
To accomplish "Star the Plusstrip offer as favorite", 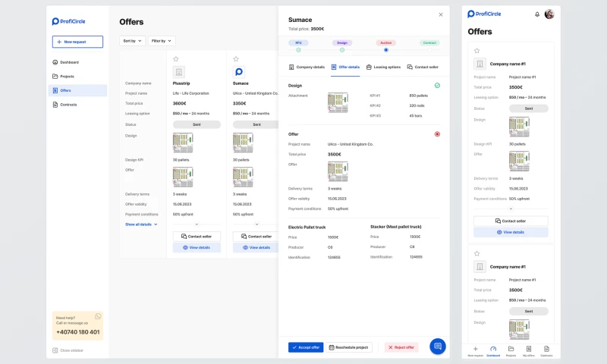I will [x=176, y=58].
